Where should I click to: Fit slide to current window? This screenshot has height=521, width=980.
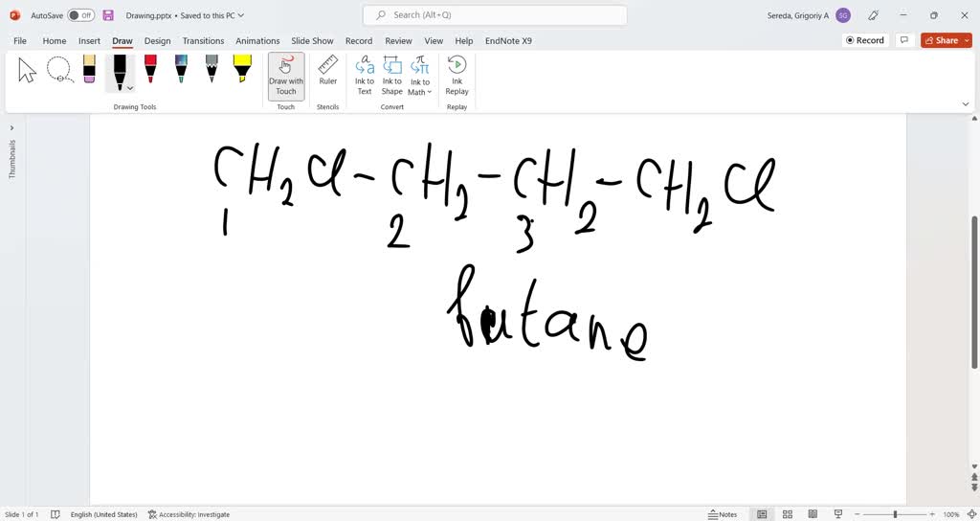coord(971,514)
